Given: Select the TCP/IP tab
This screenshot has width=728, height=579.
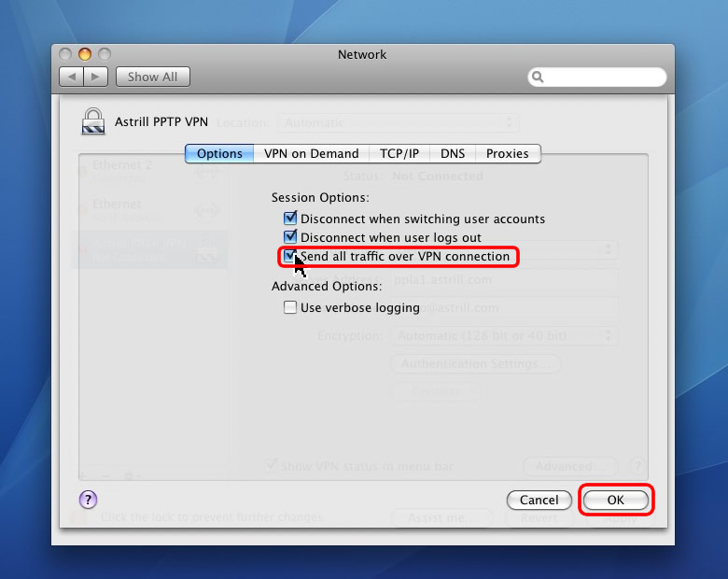Looking at the screenshot, I should point(399,153).
